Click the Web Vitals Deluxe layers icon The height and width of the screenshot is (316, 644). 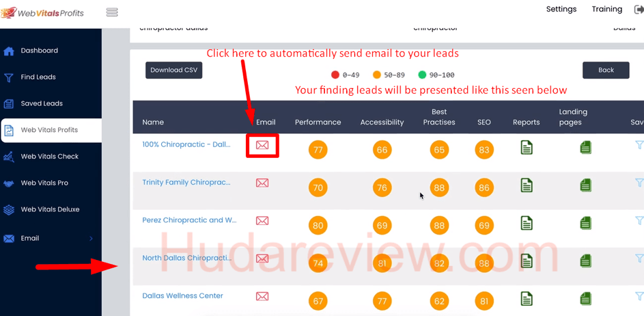point(9,210)
